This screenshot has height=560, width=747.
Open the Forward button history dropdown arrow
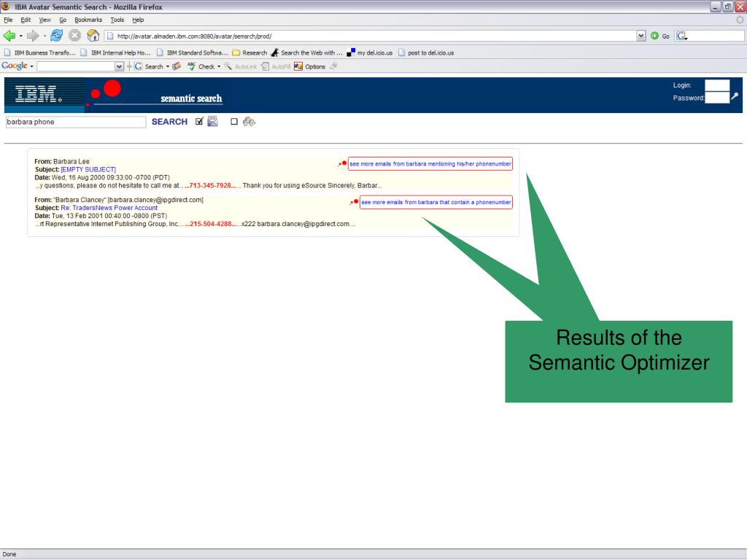coord(44,36)
